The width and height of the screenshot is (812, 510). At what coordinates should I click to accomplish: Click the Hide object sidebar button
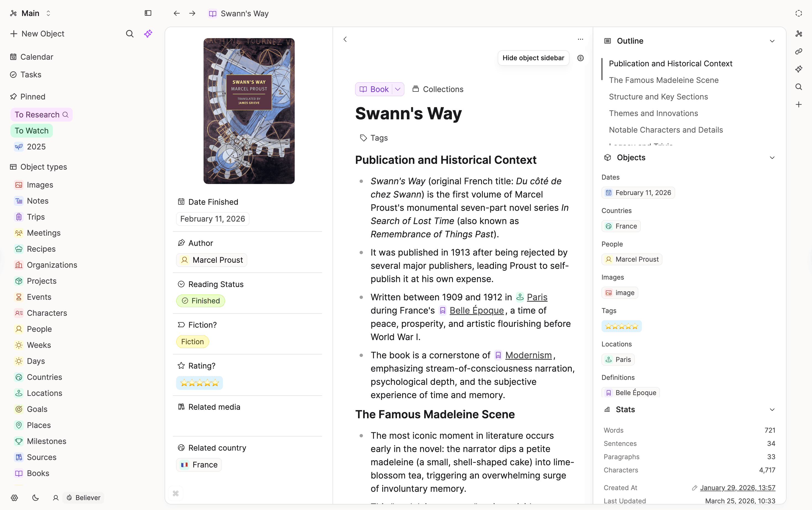(533, 58)
